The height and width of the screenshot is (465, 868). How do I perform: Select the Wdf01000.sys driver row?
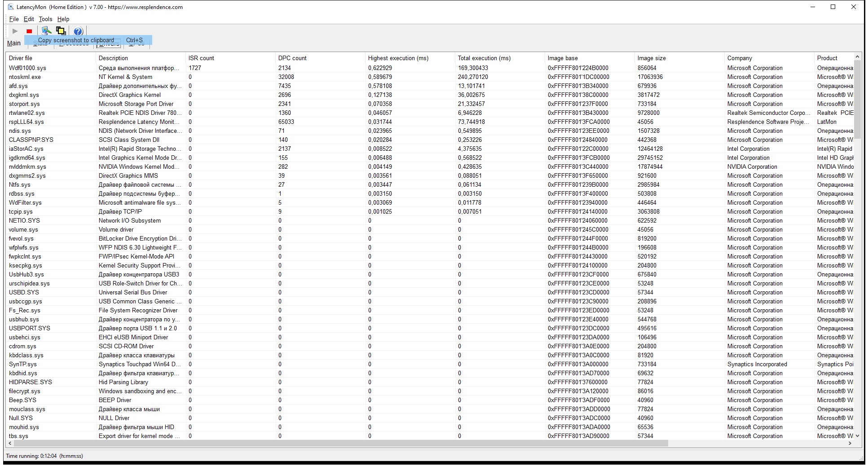pos(430,68)
